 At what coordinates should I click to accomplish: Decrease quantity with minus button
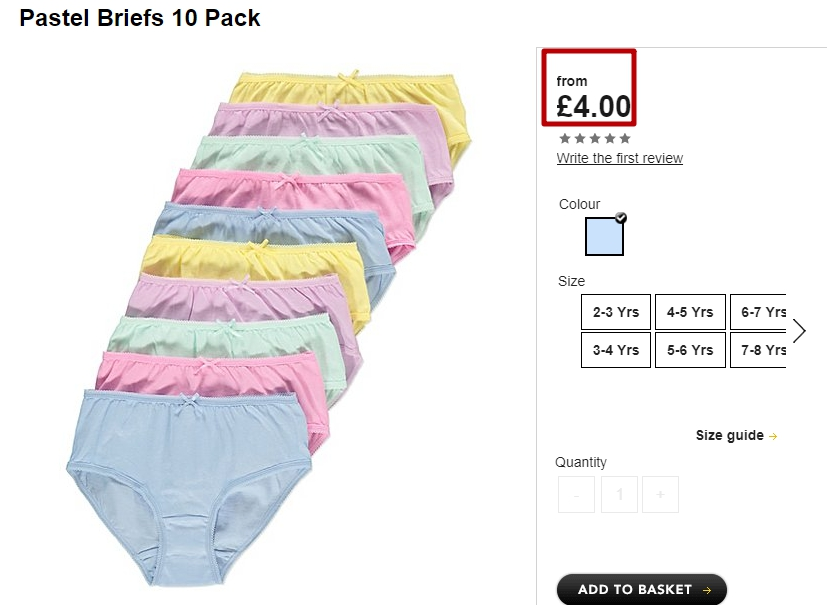click(x=576, y=495)
